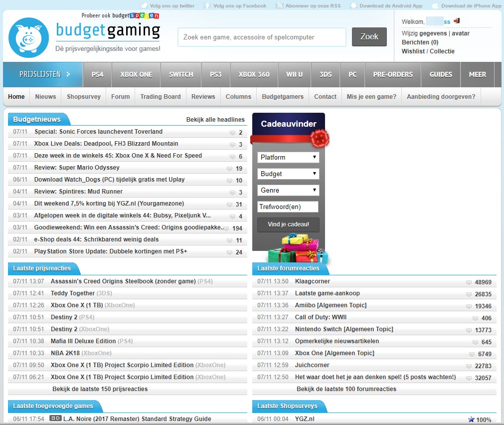Select the SWITCH platform tab
This screenshot has height=425, width=504.
tap(181, 74)
